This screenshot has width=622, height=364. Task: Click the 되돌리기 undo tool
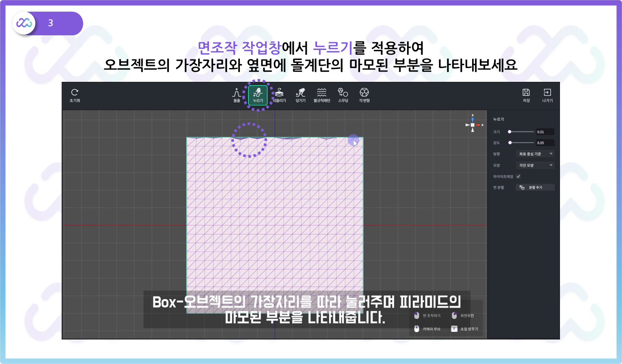(x=279, y=95)
